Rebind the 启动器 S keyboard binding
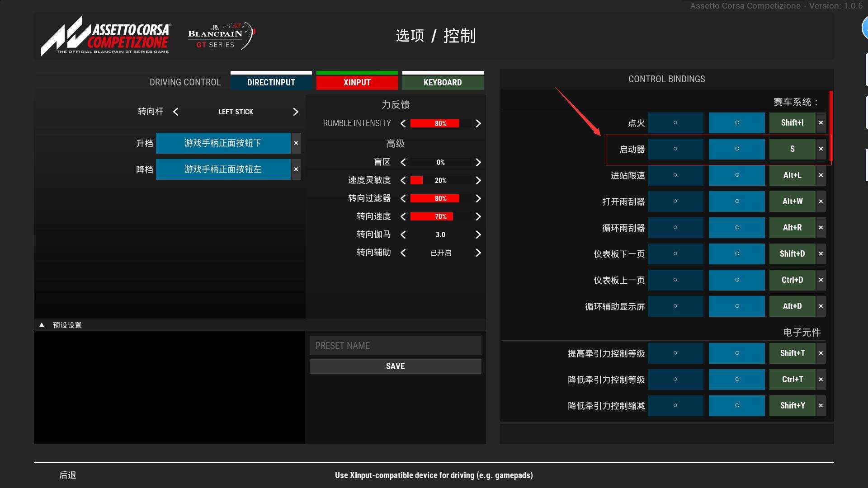This screenshot has height=488, width=868. (793, 149)
